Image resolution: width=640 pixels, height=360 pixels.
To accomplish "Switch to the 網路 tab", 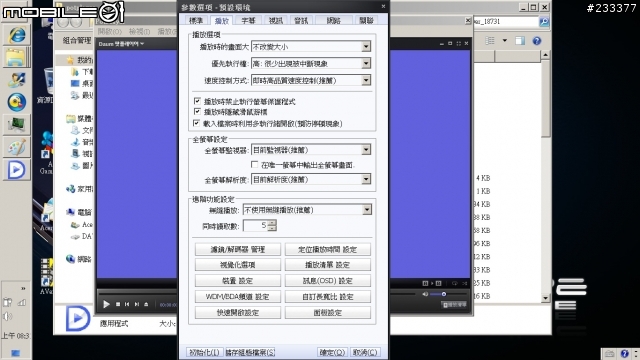I will pyautogui.click(x=333, y=20).
